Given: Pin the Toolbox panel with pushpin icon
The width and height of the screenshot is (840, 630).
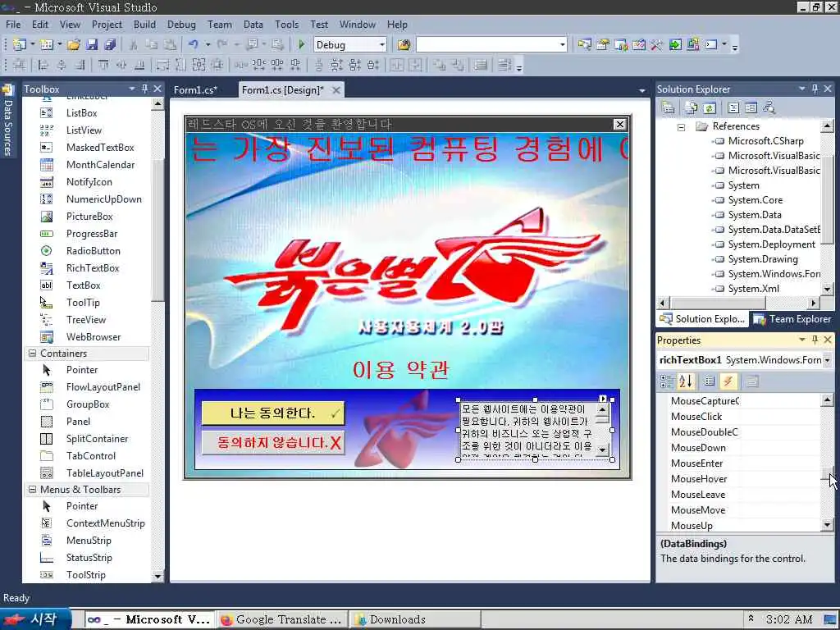Looking at the screenshot, I should pyautogui.click(x=144, y=89).
